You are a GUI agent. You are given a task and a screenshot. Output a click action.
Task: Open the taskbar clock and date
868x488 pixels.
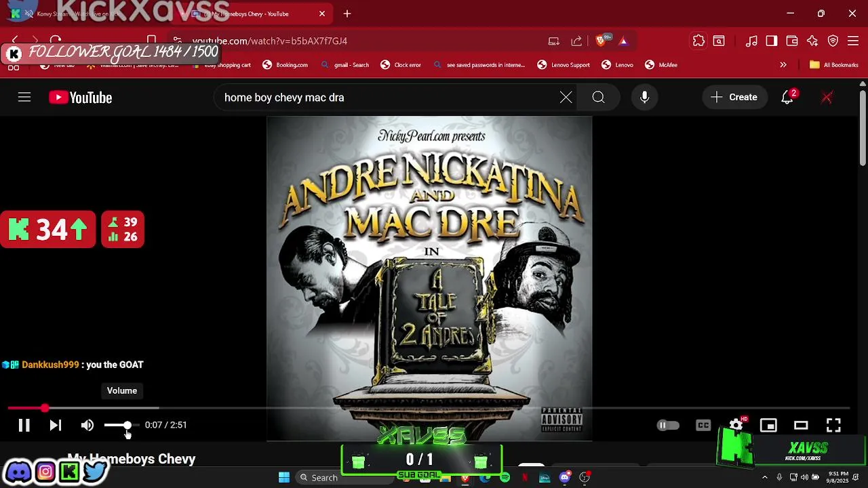(x=838, y=477)
